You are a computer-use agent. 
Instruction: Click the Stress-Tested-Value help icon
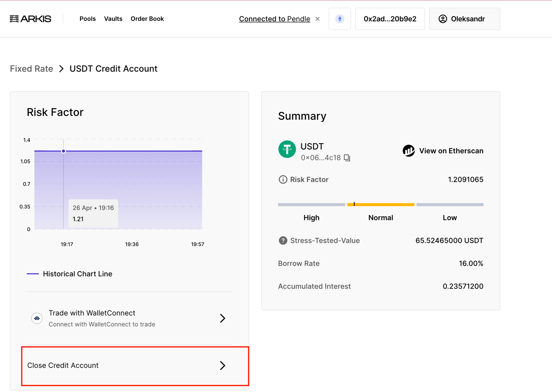[283, 241]
